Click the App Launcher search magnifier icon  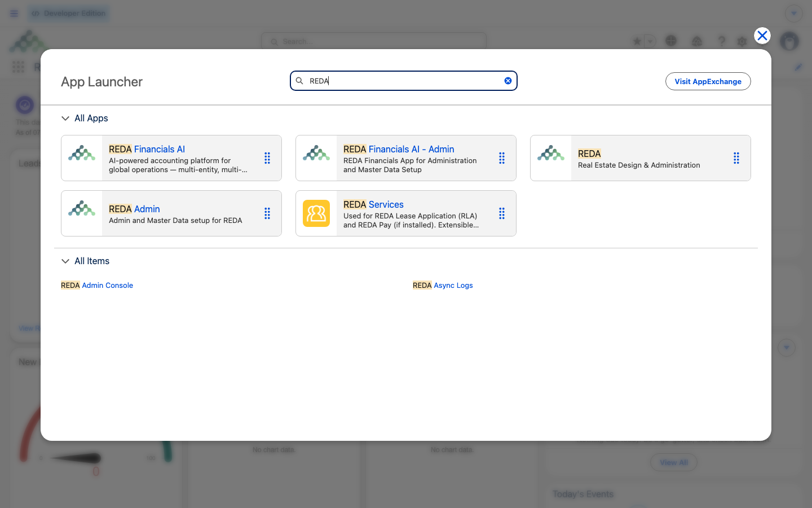click(x=299, y=81)
